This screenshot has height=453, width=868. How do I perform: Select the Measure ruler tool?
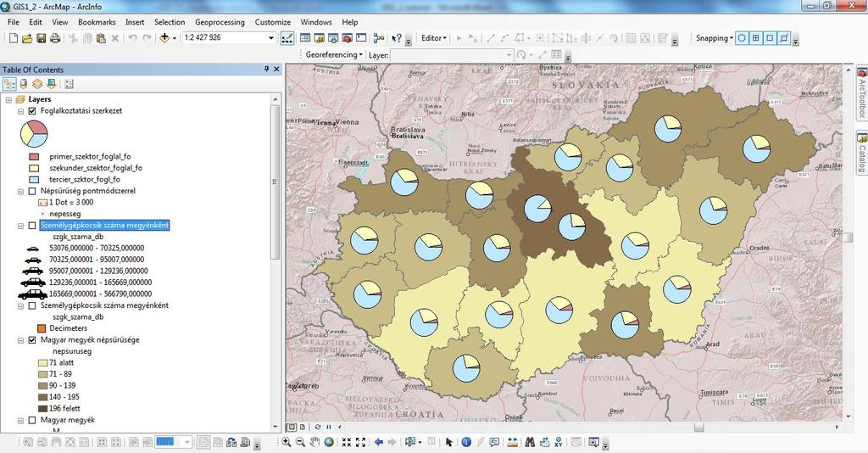tap(513, 442)
